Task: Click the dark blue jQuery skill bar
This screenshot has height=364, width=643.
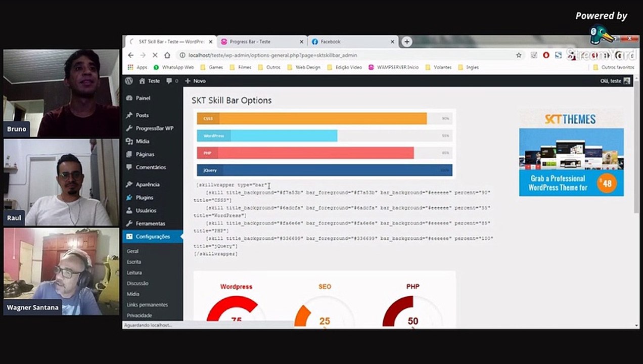Action: coord(325,170)
